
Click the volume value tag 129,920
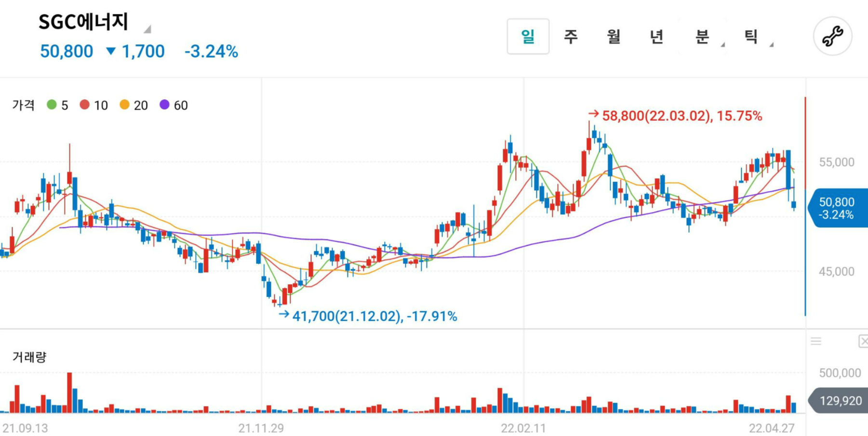point(839,401)
